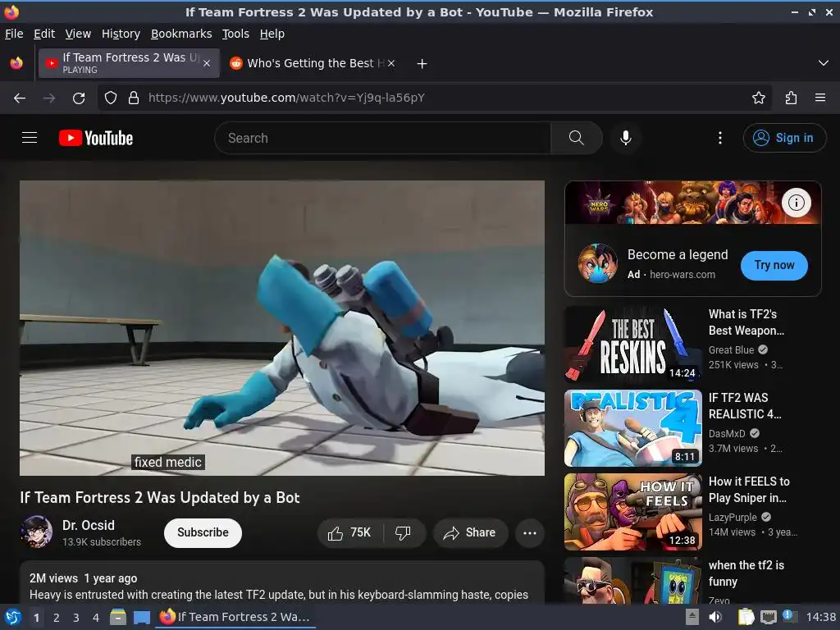The height and width of the screenshot is (630, 840).
Task: Subscribe to Dr. Ocsid
Action: tap(203, 532)
